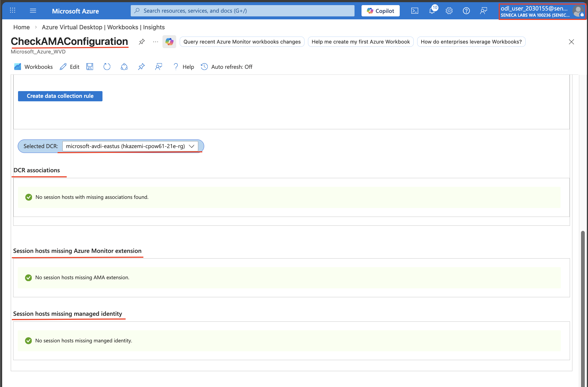Image resolution: width=588 pixels, height=387 pixels.
Task: Close the CheckAMAConfiguration blade
Action: (572, 42)
